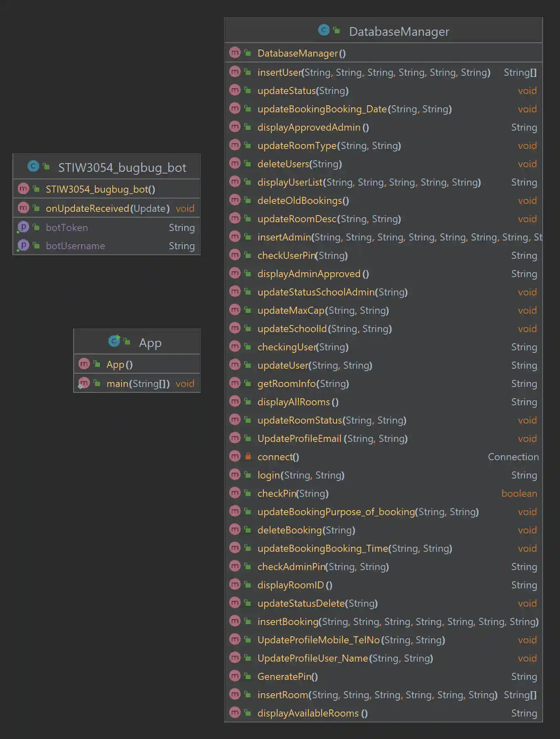Viewport: 560px width, 739px height.
Task: Click the public visibility icon beside GeneratePin()
Action: coord(248,676)
